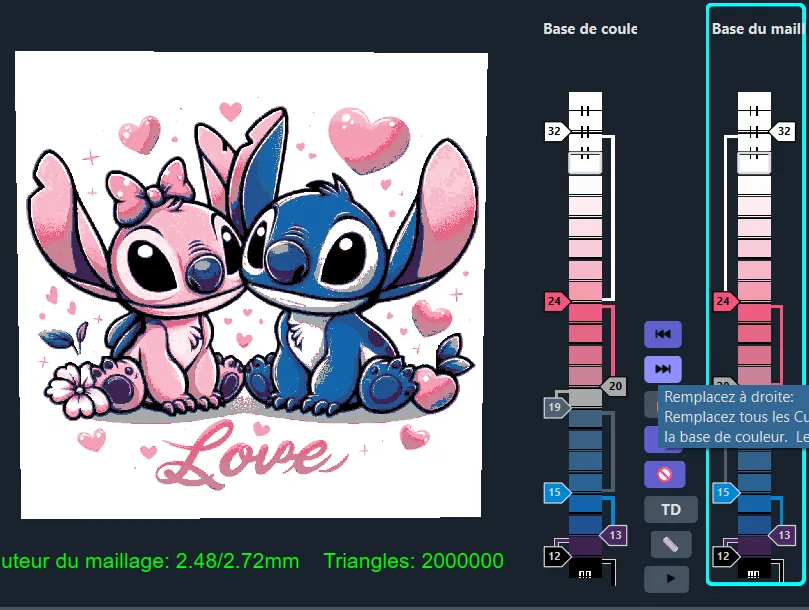The image size is (809, 610).
Task: Click the skip-forward double-arrow button
Action: (663, 369)
